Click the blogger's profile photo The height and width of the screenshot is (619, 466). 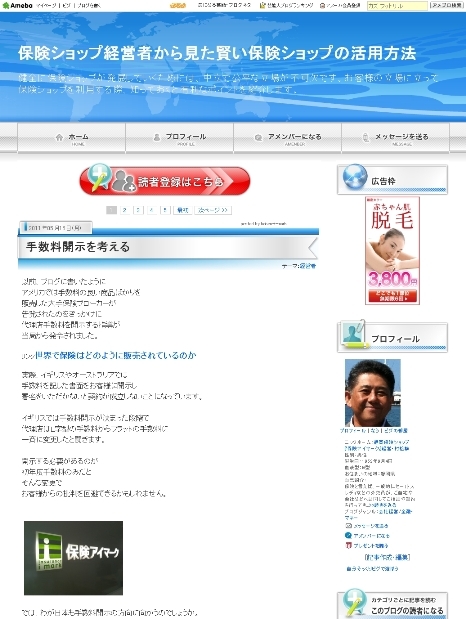373,392
